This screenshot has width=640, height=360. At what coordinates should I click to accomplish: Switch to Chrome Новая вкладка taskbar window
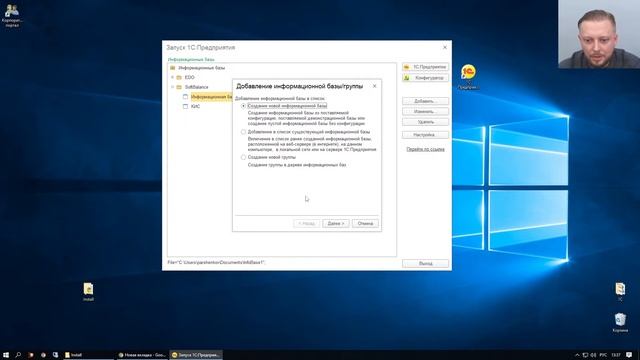142,355
